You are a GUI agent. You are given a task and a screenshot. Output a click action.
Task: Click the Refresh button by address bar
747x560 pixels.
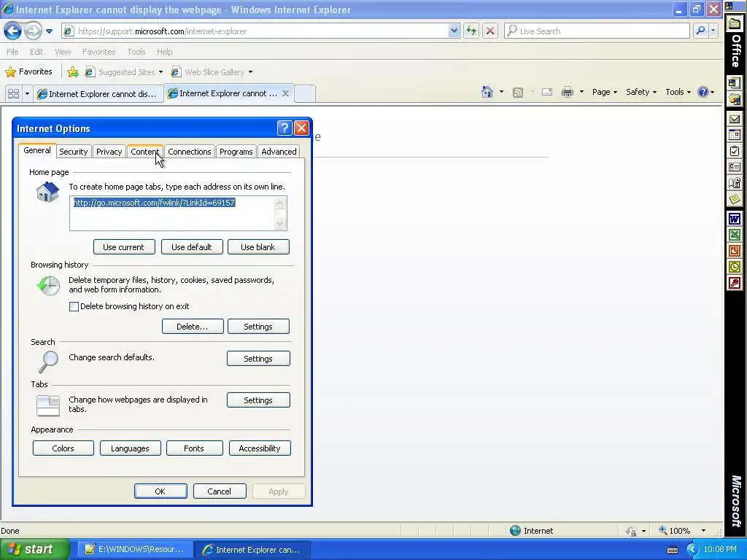pos(471,31)
